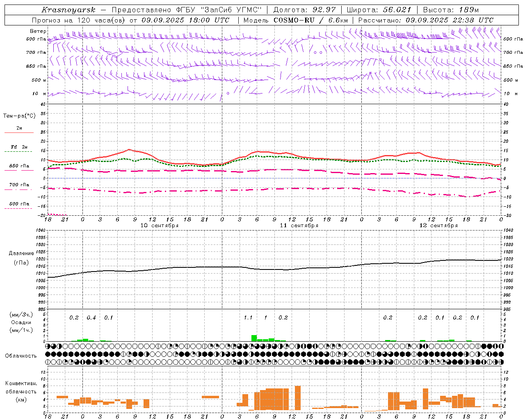This screenshot has height=420, width=525.
Task: Click the '12 сентября' date label
Action: point(438,226)
